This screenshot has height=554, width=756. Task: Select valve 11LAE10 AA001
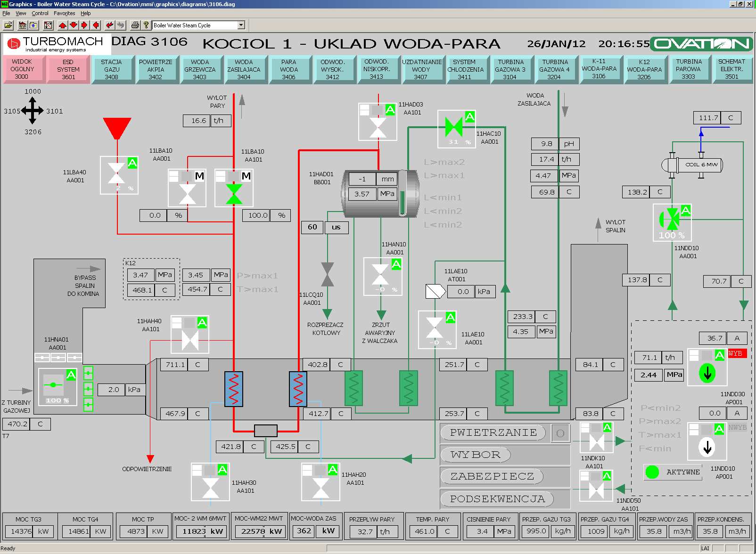(x=437, y=330)
